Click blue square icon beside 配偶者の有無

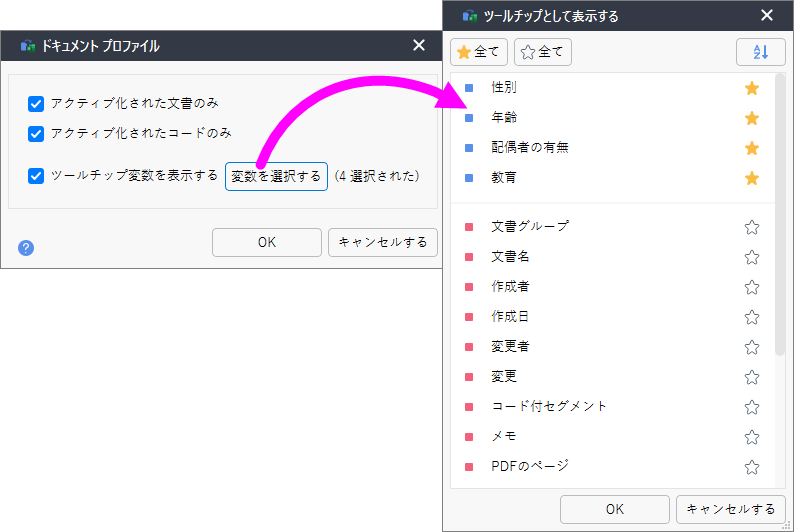pyautogui.click(x=469, y=148)
